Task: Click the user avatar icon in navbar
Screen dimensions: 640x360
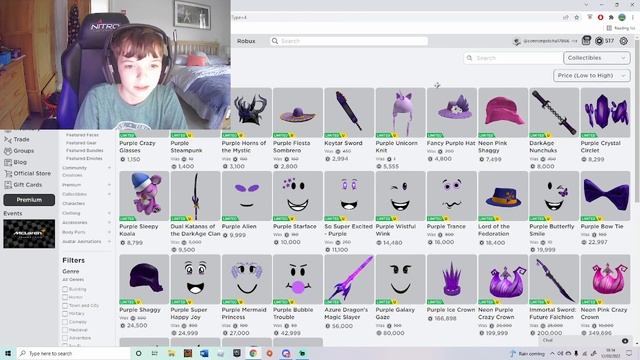Action: point(517,41)
